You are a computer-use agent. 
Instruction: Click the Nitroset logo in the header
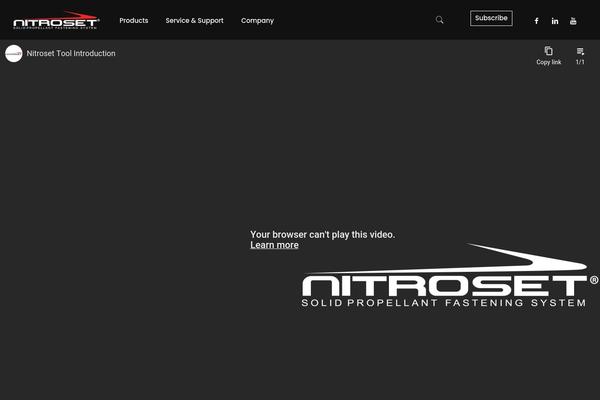[x=56, y=20]
